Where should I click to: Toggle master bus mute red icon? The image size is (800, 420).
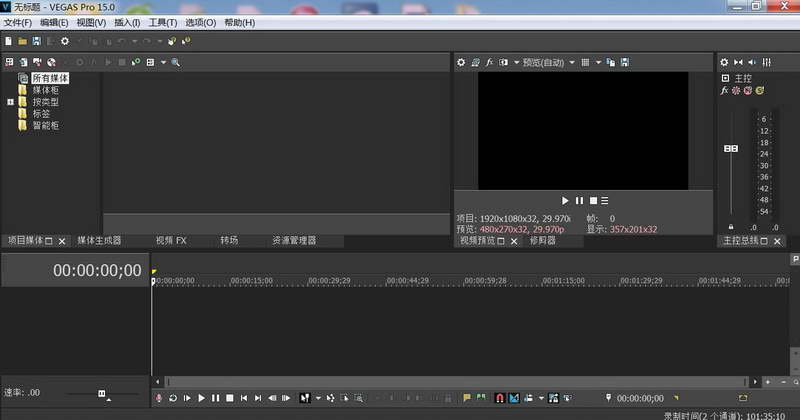tap(747, 90)
